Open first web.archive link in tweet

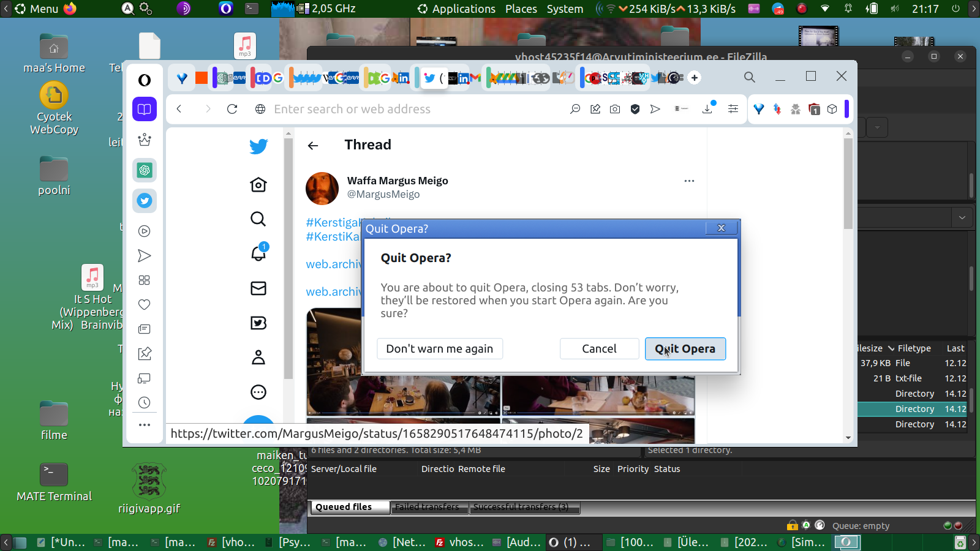click(334, 264)
